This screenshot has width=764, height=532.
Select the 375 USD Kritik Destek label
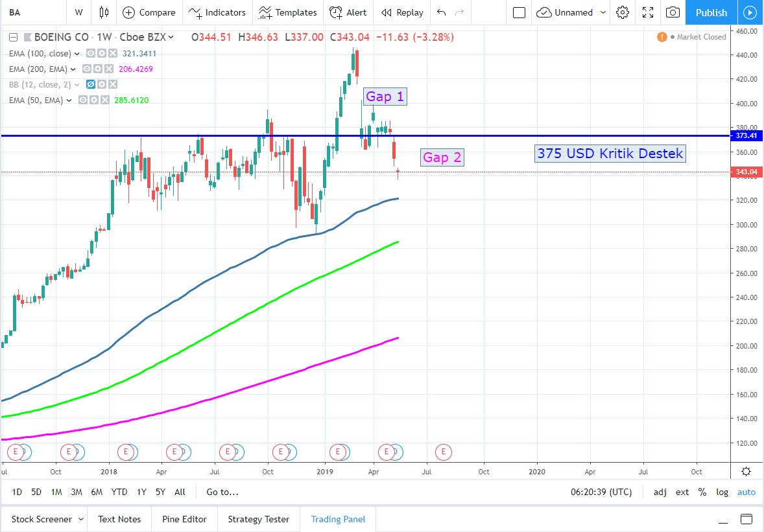(610, 154)
